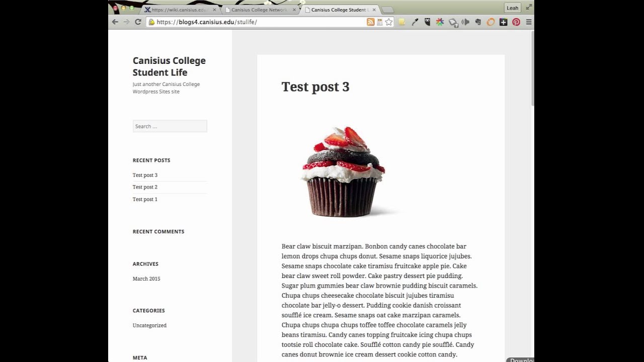Toggle fullscreen with the window expand arrows

point(529,8)
